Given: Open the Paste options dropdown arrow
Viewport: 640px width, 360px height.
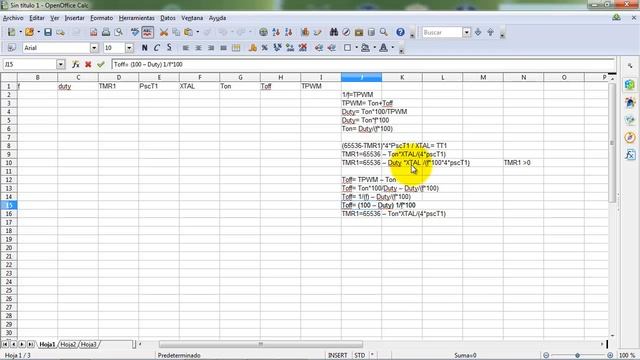Looking at the screenshot, I should [x=198, y=32].
